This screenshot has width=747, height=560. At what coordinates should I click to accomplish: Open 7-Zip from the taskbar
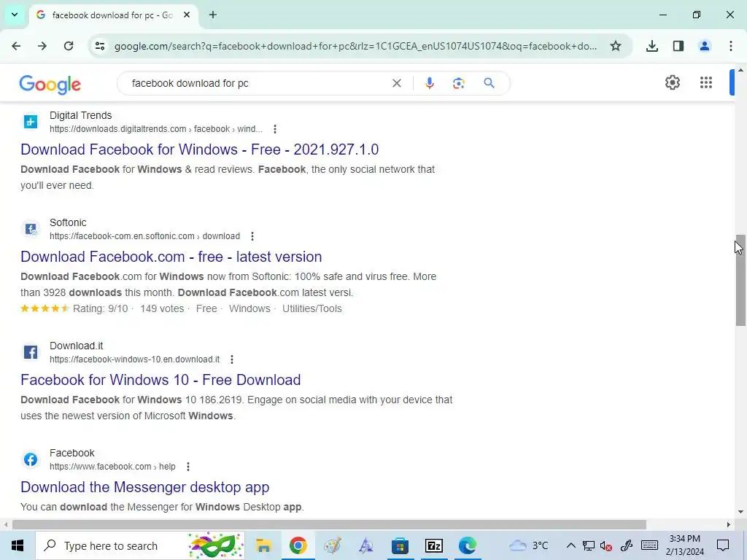pos(433,545)
